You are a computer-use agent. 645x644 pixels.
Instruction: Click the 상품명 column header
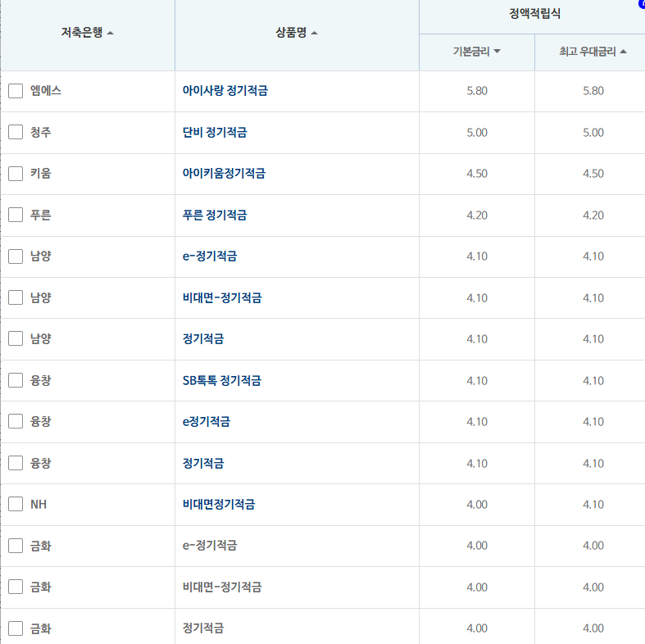click(297, 35)
